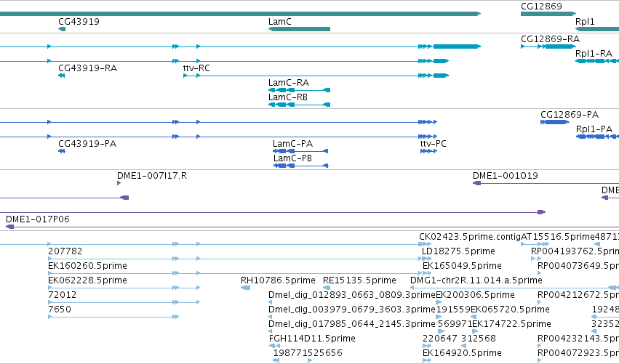Click the CG12869-RA transcript label
The width and height of the screenshot is (619, 364).
point(551,39)
